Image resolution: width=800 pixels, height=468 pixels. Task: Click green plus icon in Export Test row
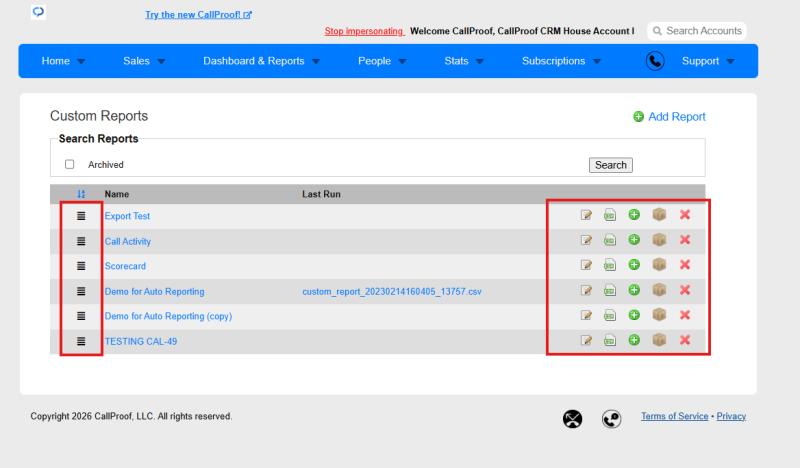[634, 214]
